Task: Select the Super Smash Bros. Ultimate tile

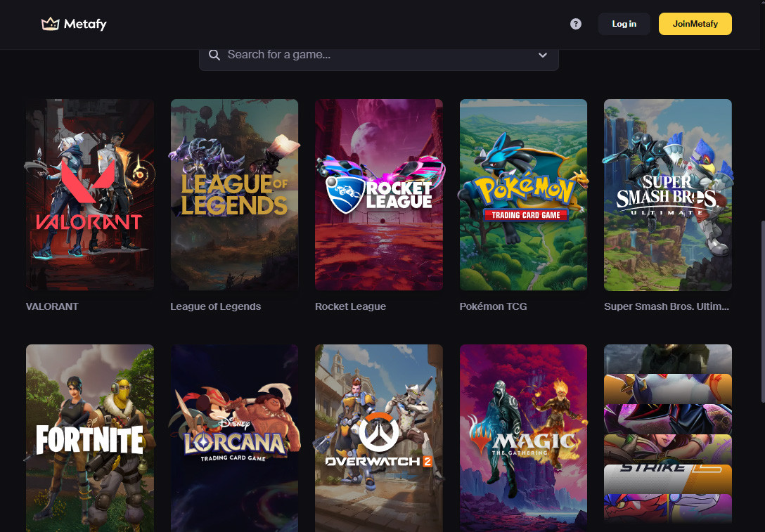Action: [667, 194]
